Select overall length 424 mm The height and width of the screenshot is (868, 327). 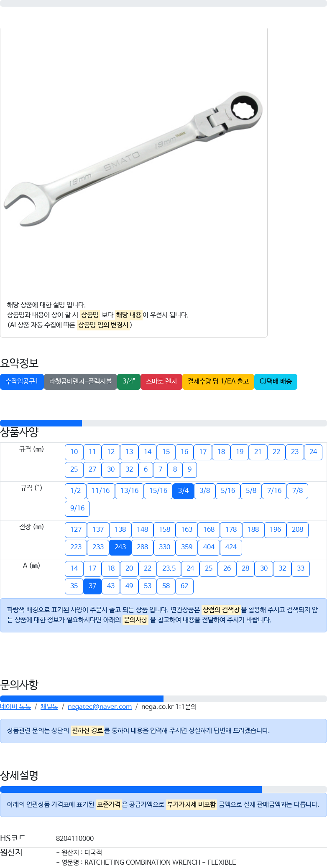(231, 547)
